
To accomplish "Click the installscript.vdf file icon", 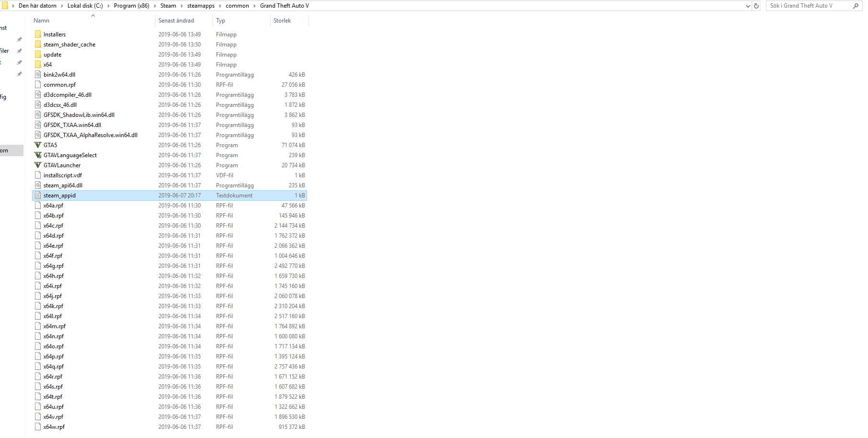I will [38, 175].
